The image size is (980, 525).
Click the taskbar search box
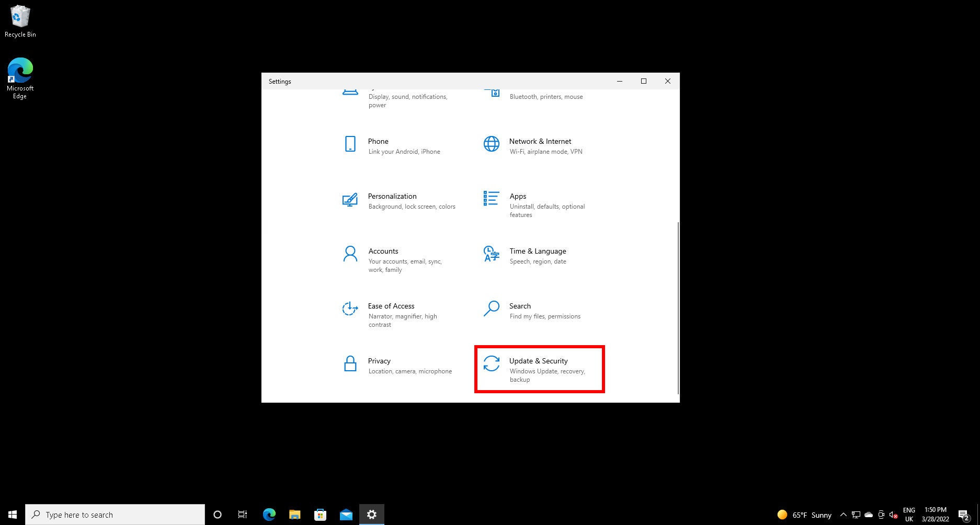point(115,515)
